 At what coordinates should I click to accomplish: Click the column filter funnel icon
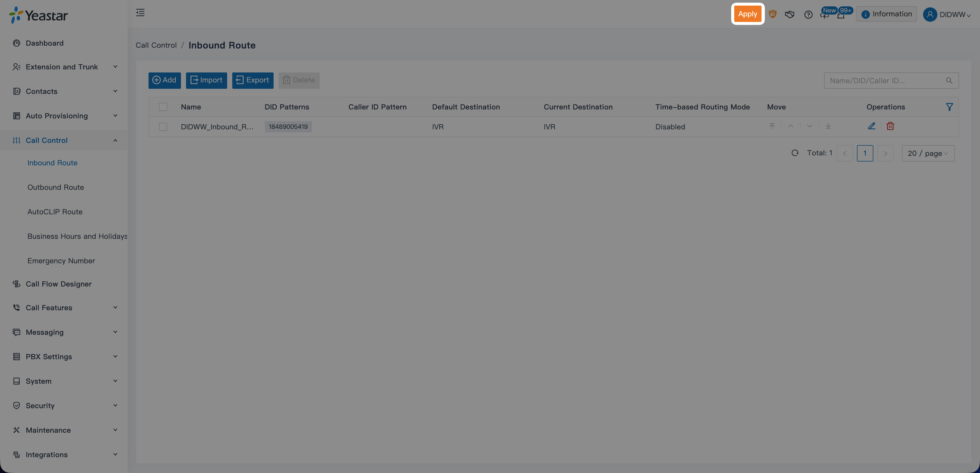point(949,107)
